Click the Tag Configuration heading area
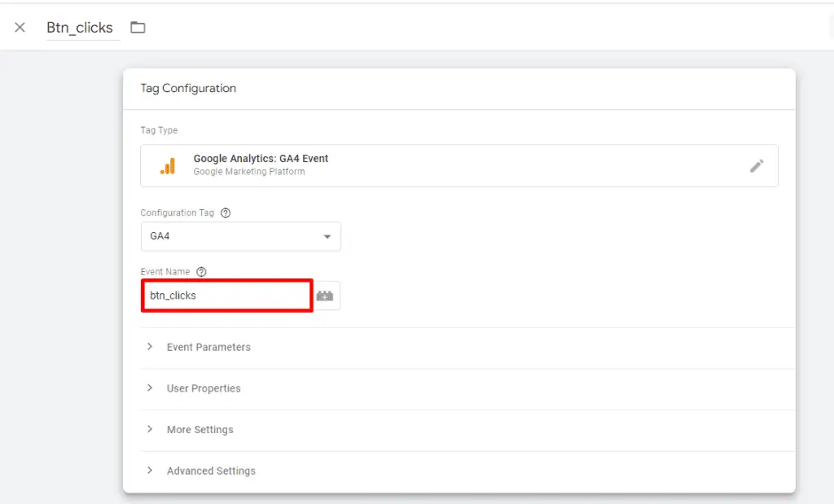The image size is (834, 504). 188,88
